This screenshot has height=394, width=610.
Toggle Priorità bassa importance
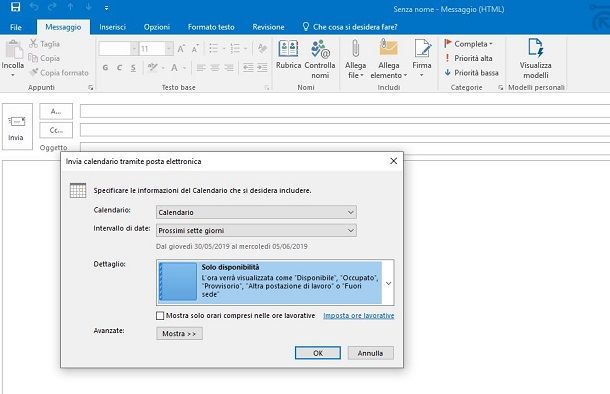click(x=471, y=73)
